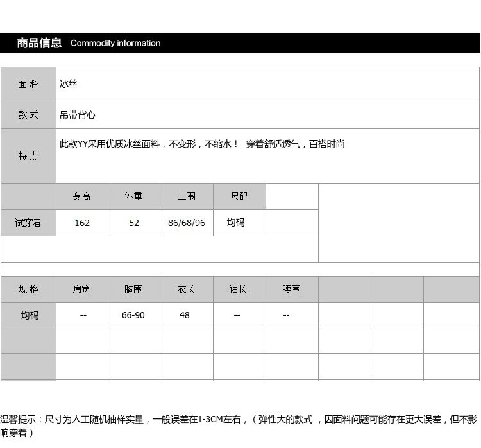Click the garment length value 48

point(185,315)
